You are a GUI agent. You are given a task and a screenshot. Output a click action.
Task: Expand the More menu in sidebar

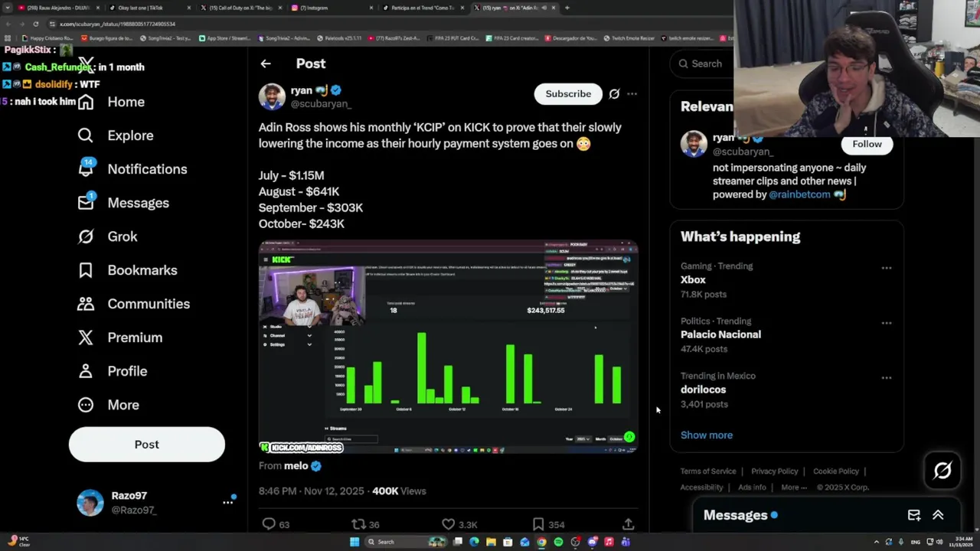109,405
